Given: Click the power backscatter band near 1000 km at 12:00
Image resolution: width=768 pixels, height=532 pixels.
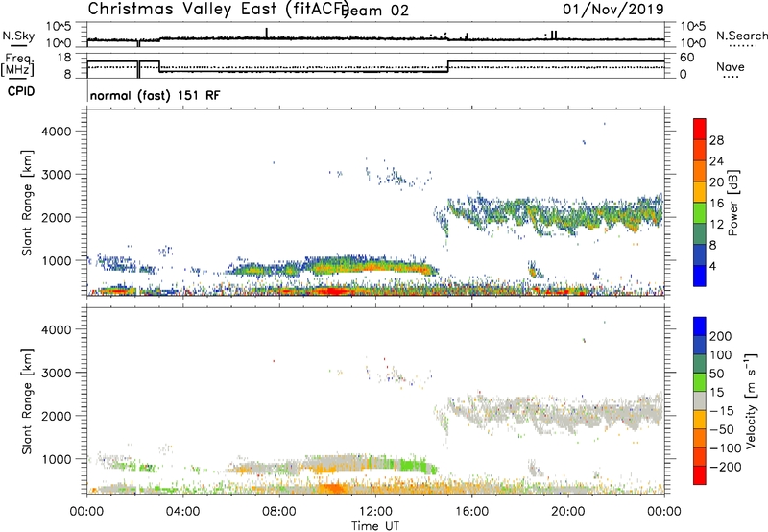Looking at the screenshot, I should [x=375, y=265].
